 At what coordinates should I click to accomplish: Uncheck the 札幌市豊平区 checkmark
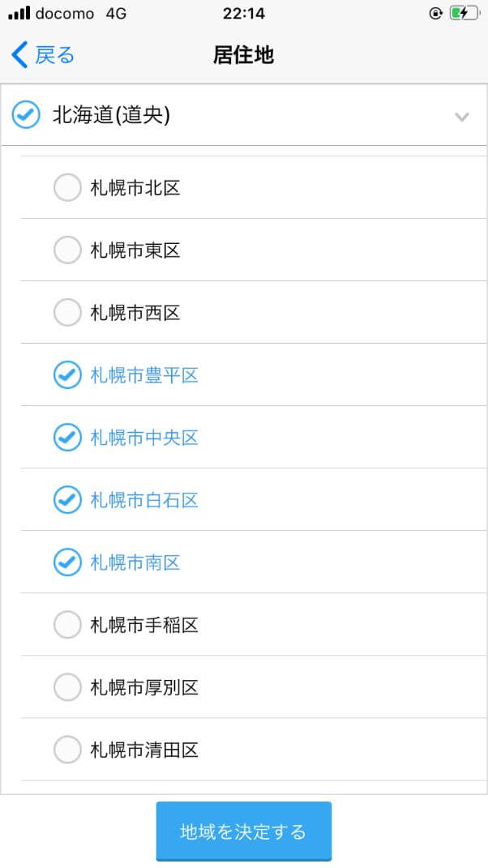67,375
